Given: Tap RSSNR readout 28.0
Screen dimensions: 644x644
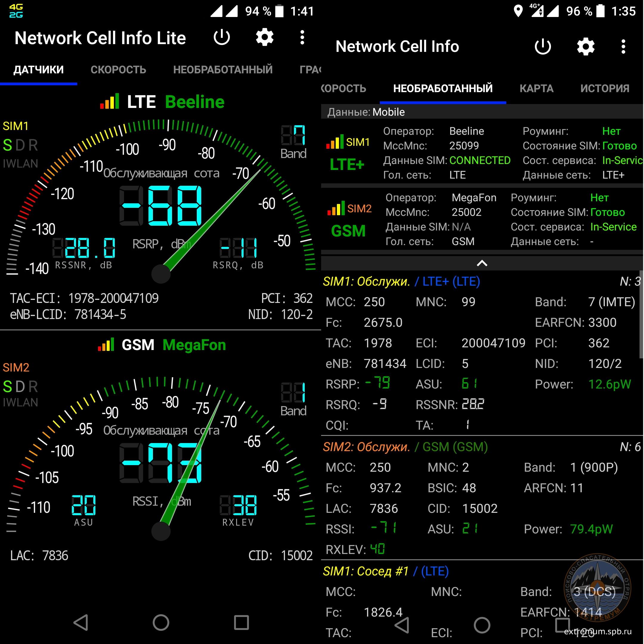Looking at the screenshot, I should click(84, 248).
